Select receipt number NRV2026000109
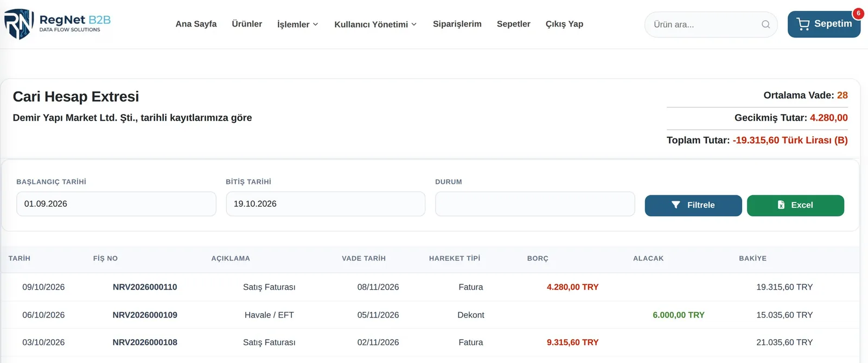This screenshot has width=868, height=363. 145,315
